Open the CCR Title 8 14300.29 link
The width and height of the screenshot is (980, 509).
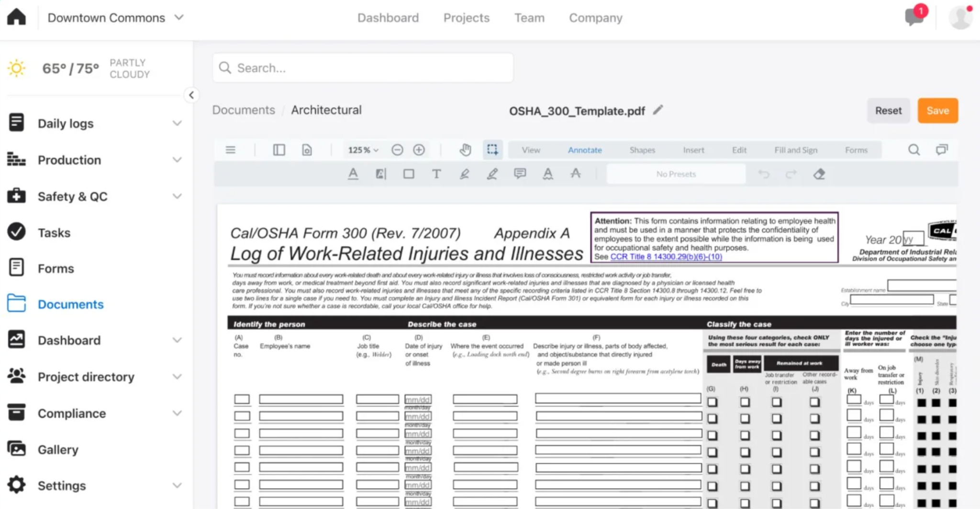tap(666, 256)
